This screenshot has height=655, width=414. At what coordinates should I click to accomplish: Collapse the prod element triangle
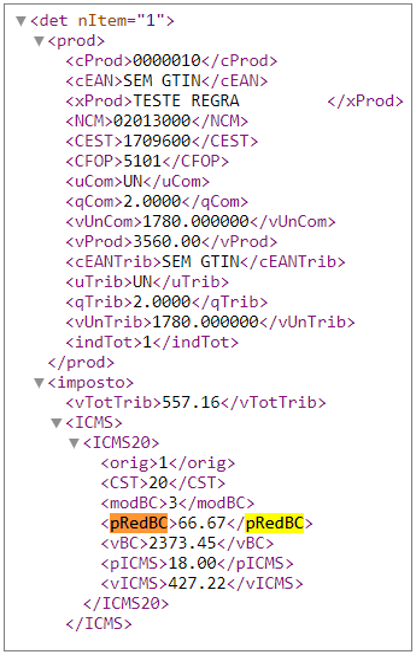click(x=39, y=41)
